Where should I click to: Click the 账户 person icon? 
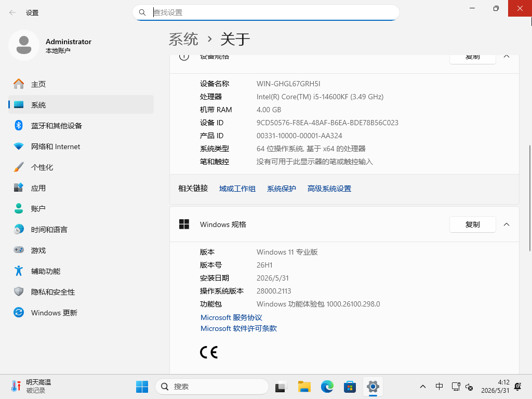(19, 209)
